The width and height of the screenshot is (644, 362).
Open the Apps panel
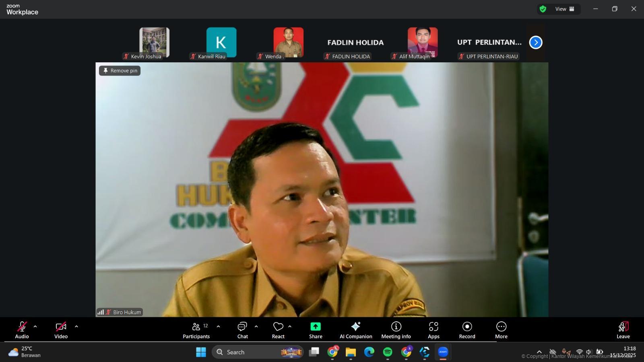pyautogui.click(x=433, y=330)
